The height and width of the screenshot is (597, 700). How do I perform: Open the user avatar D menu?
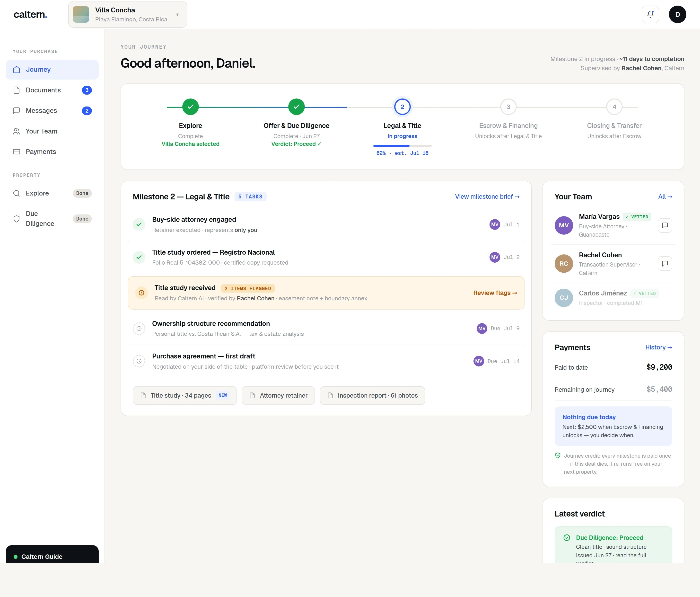click(677, 14)
